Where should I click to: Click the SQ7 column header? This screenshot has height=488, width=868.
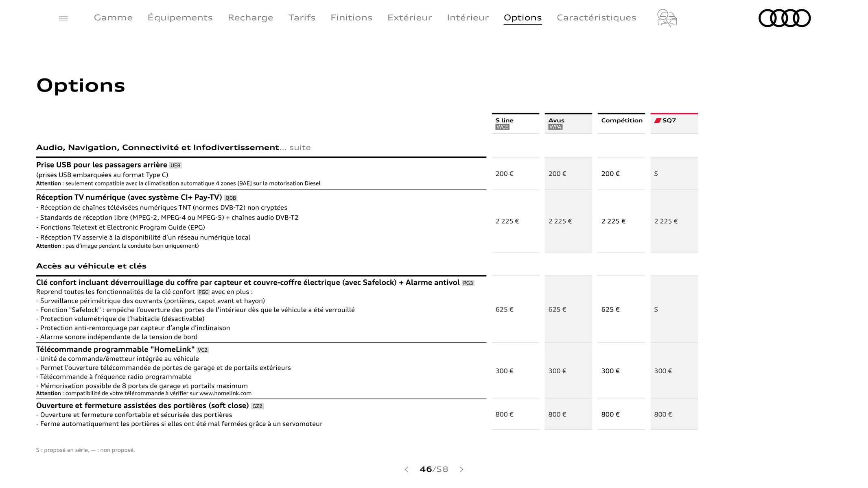pos(674,123)
